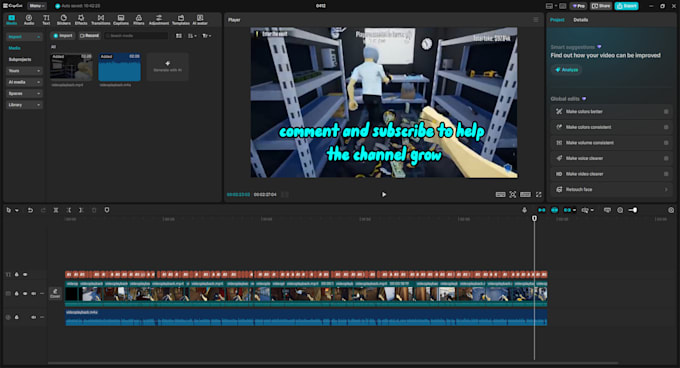Expand the Spaces section
680x368 pixels.
pyautogui.click(x=39, y=93)
